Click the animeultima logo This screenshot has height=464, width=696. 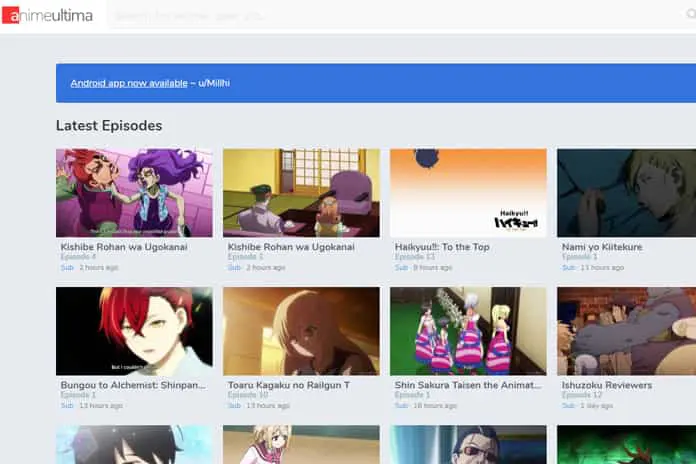(x=47, y=16)
